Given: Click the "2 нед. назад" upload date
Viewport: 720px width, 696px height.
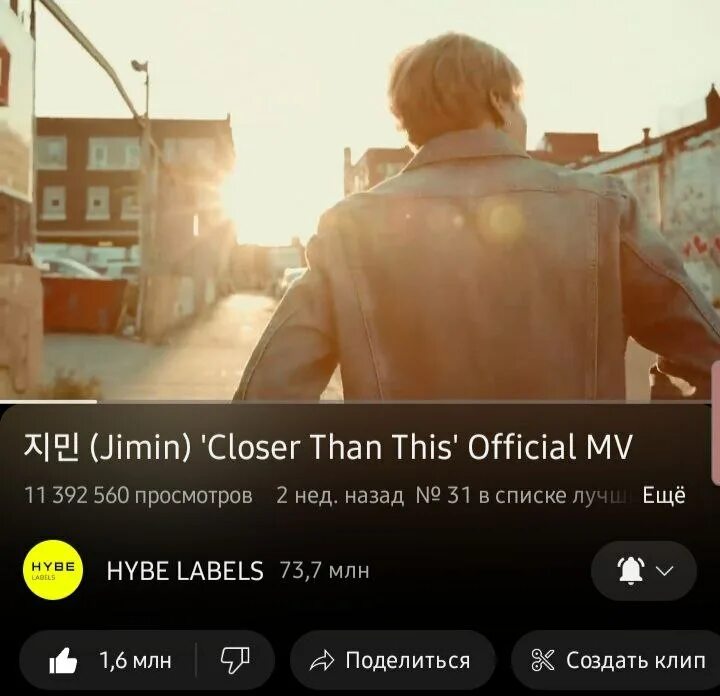Looking at the screenshot, I should (x=340, y=495).
